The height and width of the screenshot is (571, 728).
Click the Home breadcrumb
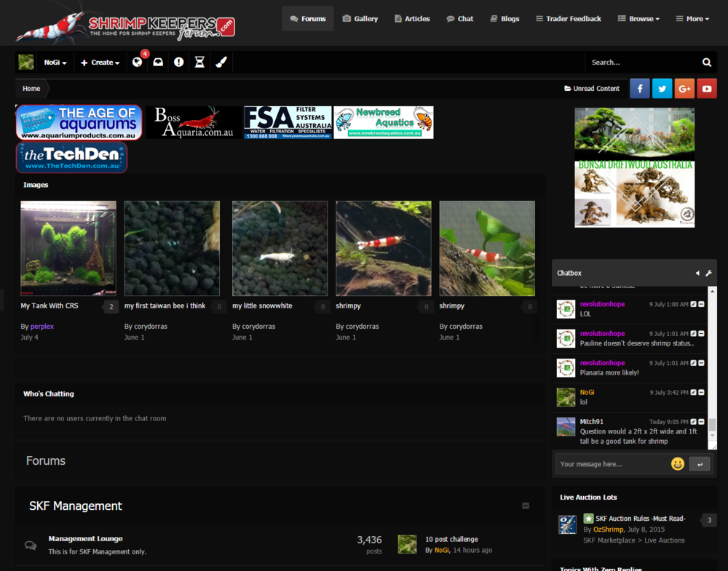(x=31, y=89)
